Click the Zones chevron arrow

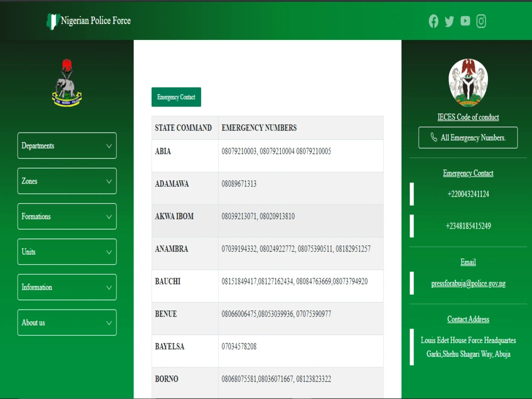[x=109, y=181]
